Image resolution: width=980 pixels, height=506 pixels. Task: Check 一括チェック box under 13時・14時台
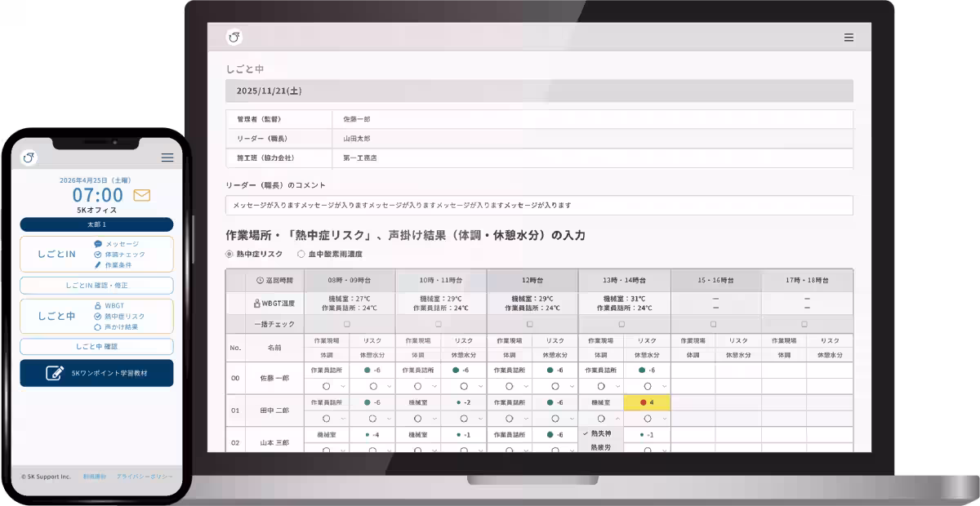(621, 324)
